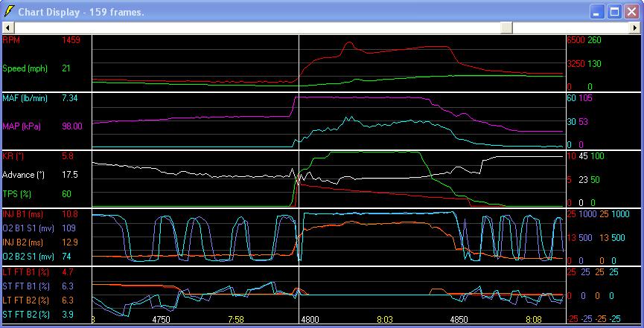644x328 pixels.
Task: Click the horizontal scrollbar thumb
Action: click(x=506, y=27)
